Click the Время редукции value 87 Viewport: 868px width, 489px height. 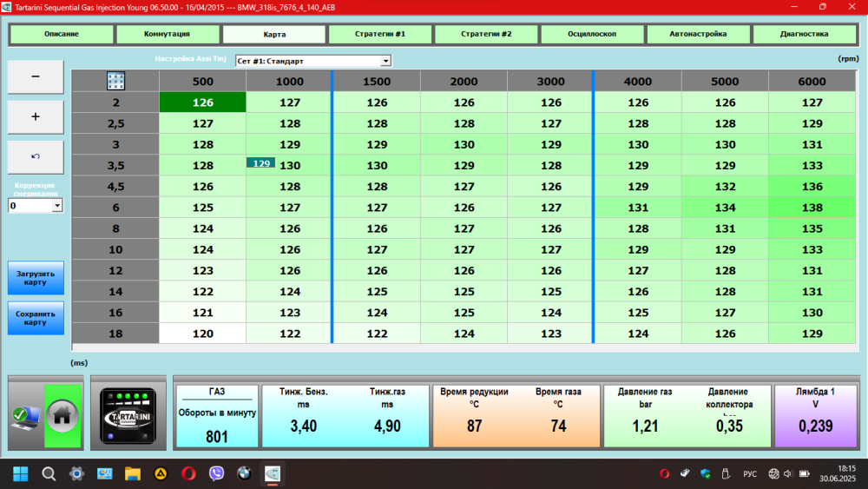coord(475,426)
